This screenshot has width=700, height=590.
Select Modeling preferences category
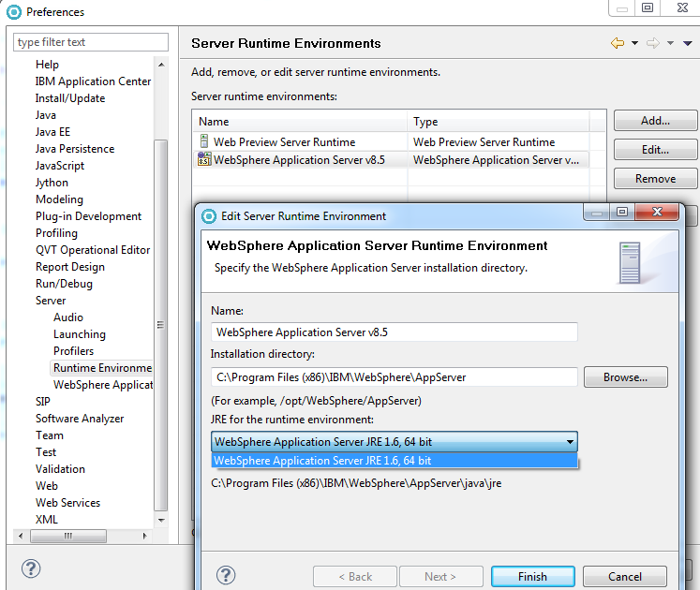pyautogui.click(x=59, y=199)
